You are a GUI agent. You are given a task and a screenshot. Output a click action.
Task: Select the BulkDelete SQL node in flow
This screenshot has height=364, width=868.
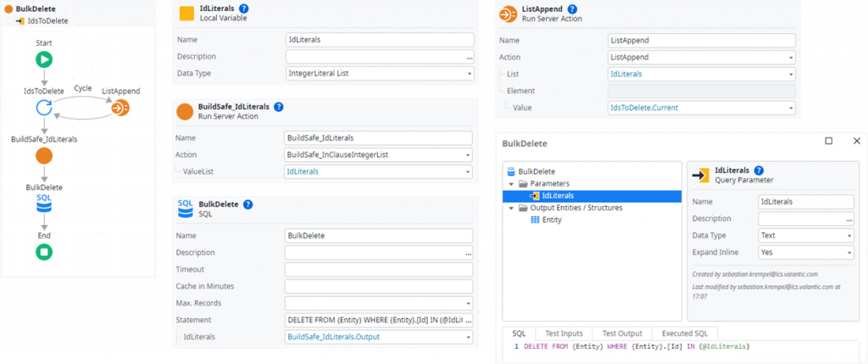coord(43,204)
